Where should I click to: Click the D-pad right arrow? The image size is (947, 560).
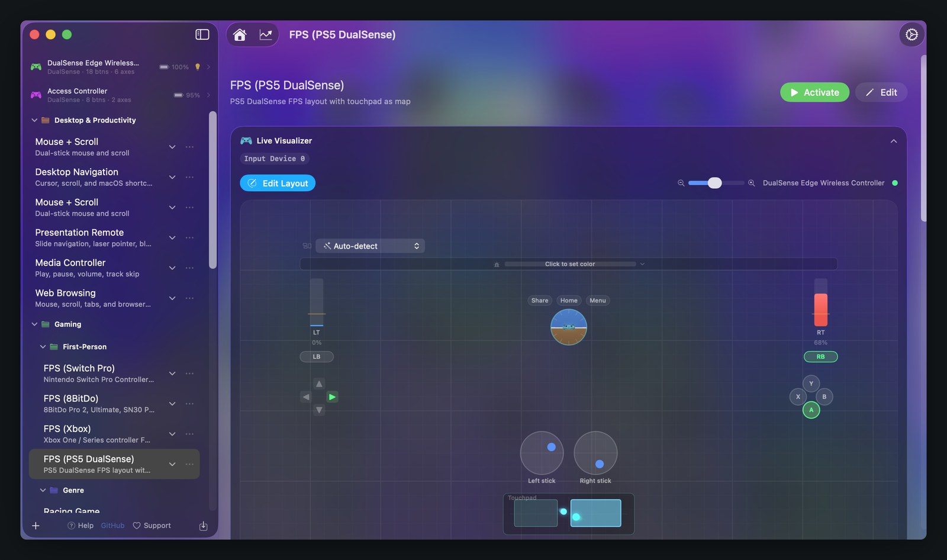coord(332,397)
